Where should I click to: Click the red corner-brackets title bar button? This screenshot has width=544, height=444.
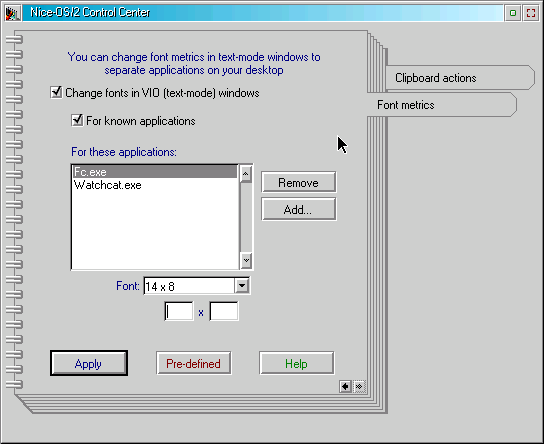(x=531, y=13)
